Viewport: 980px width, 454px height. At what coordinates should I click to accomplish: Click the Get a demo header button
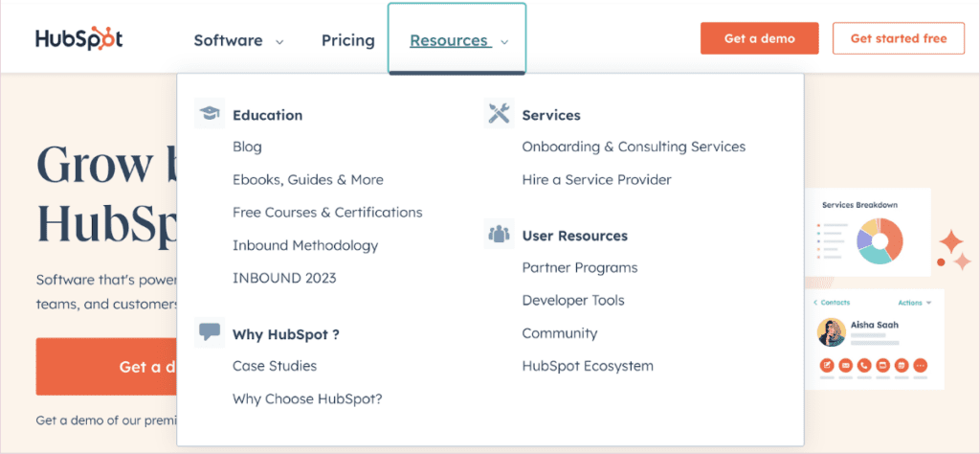click(759, 38)
